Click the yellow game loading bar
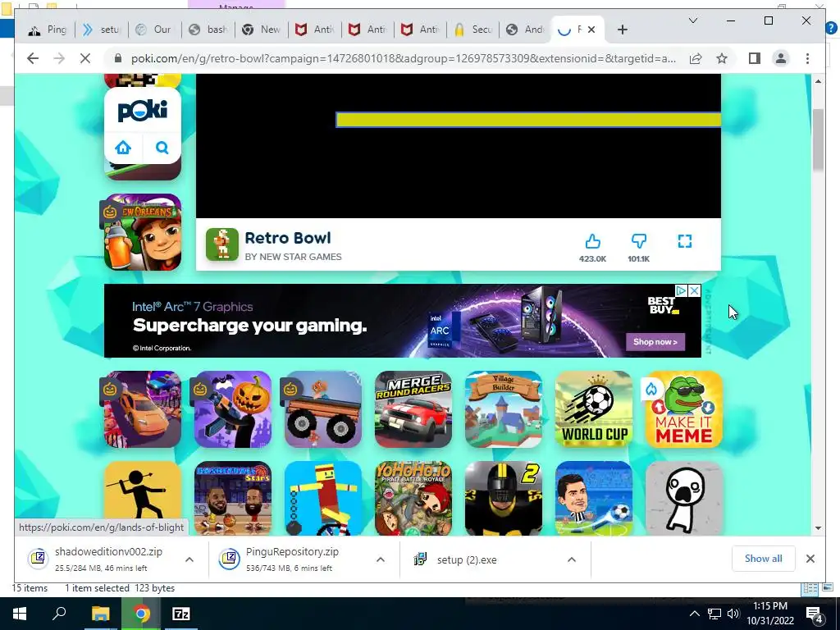840x630 pixels. 528,120
